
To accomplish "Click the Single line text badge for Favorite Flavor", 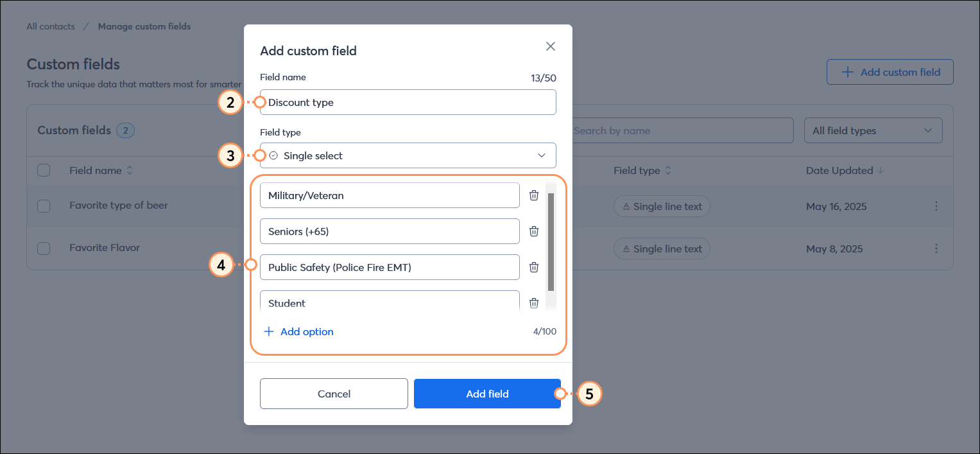I will click(x=662, y=249).
